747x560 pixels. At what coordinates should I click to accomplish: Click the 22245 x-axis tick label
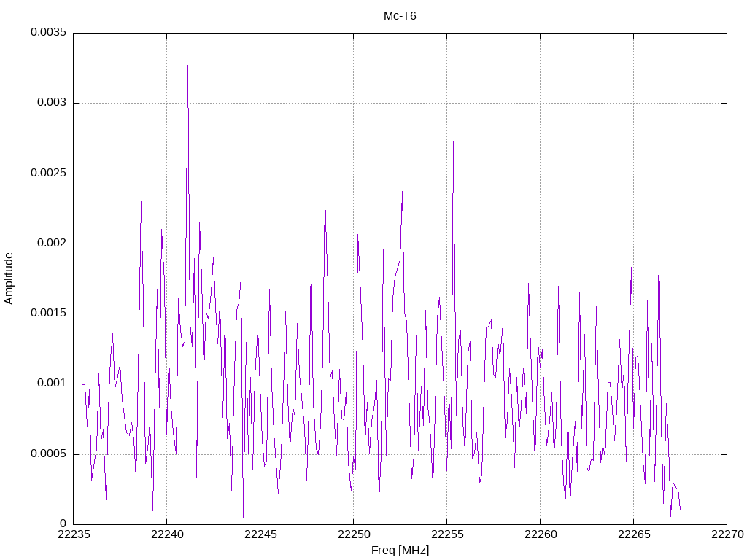click(x=260, y=534)
